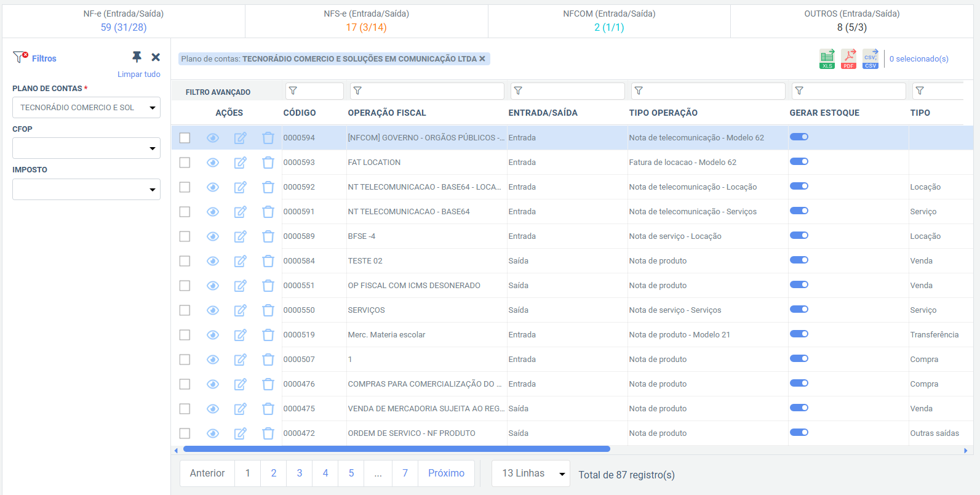Export the table as PDF

849,58
